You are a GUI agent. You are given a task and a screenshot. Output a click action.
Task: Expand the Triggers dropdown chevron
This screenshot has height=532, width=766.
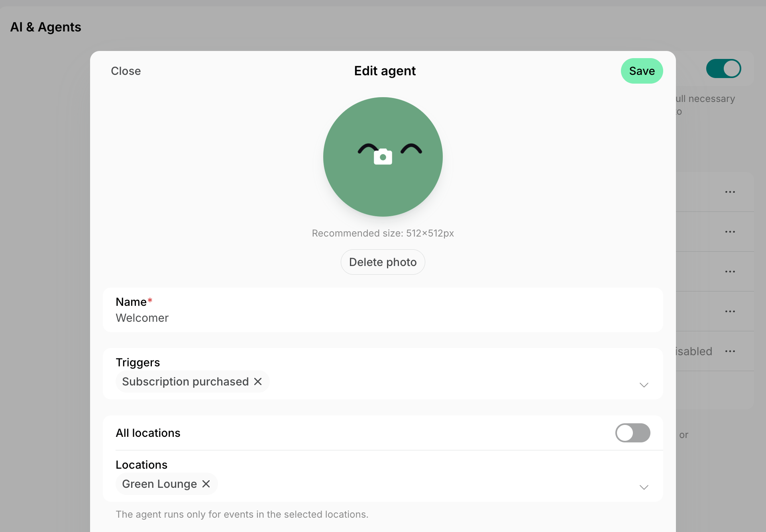pos(644,385)
